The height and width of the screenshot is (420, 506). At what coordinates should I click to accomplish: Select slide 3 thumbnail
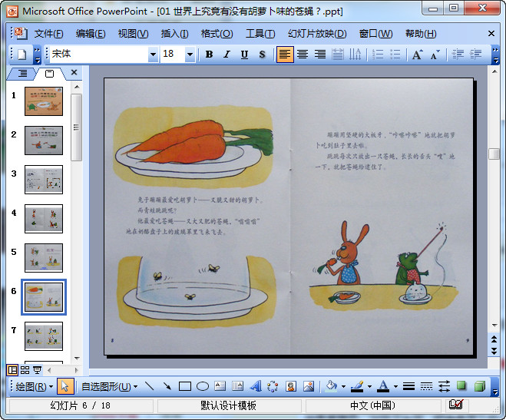[44, 180]
